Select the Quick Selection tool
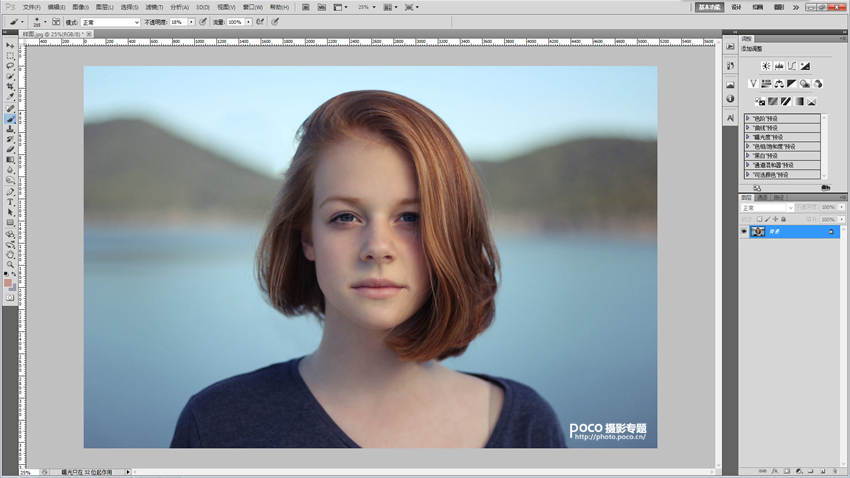 point(10,76)
